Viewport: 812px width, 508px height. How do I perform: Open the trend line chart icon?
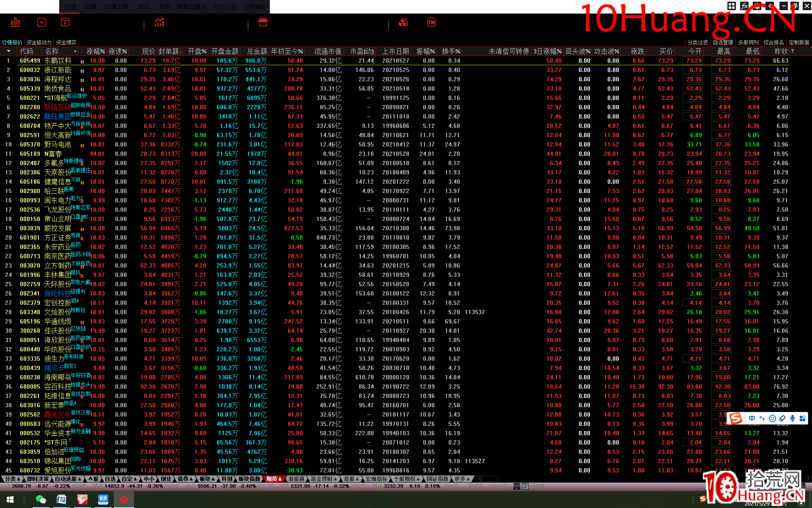click(x=159, y=22)
